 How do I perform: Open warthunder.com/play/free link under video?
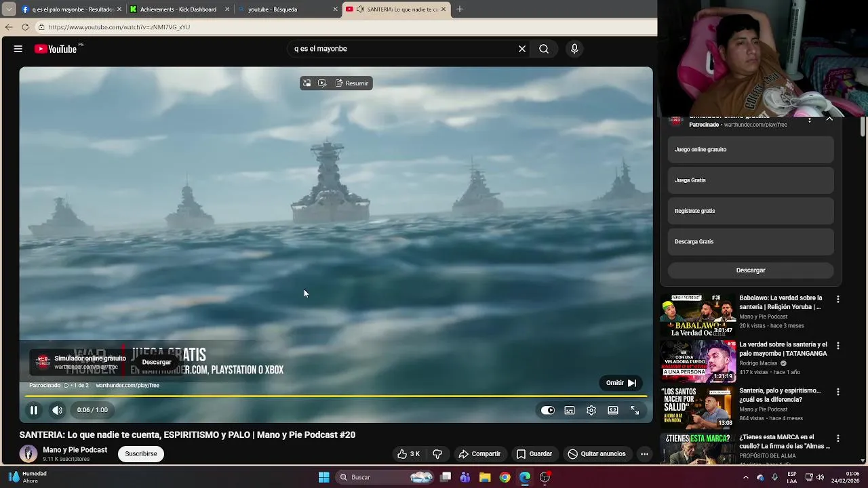click(127, 385)
